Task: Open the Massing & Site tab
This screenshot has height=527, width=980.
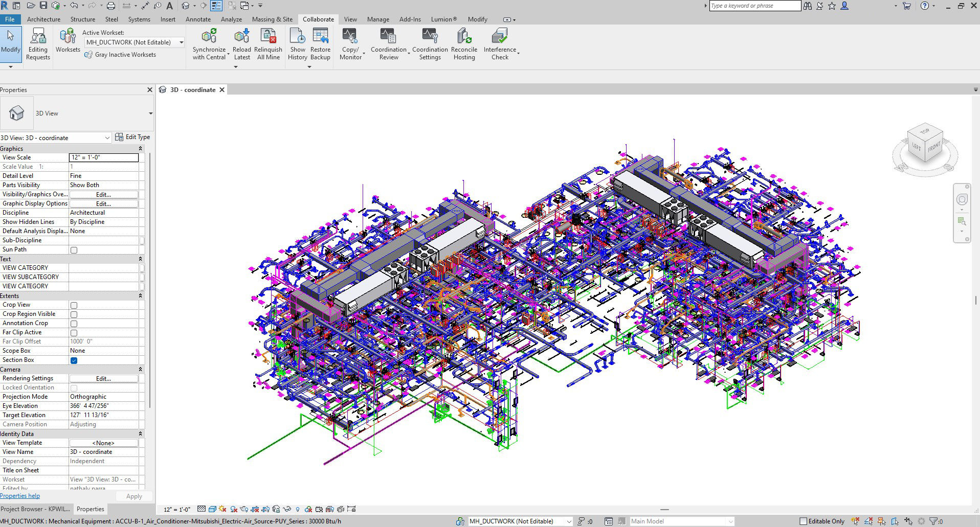Action: 272,19
